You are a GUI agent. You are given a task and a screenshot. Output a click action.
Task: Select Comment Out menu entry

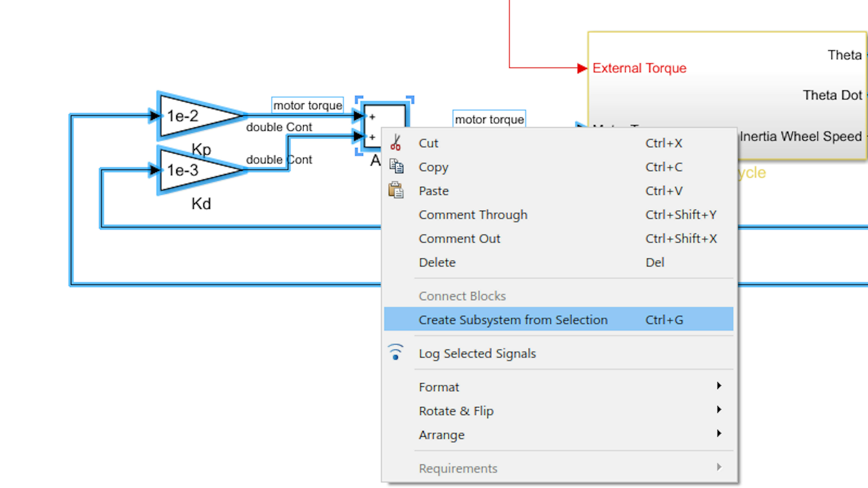(x=559, y=239)
